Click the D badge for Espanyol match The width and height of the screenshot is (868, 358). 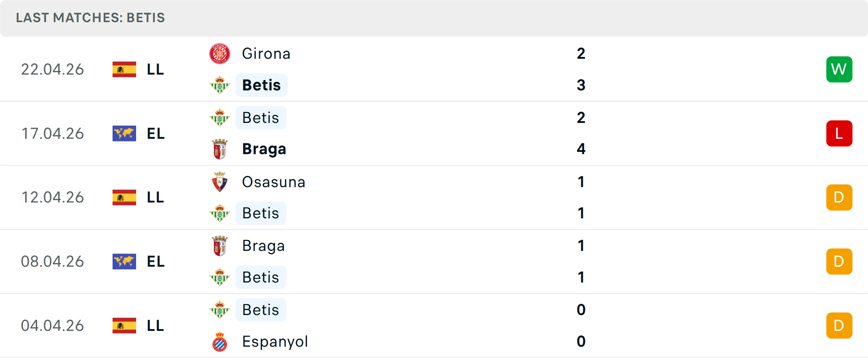tap(839, 325)
